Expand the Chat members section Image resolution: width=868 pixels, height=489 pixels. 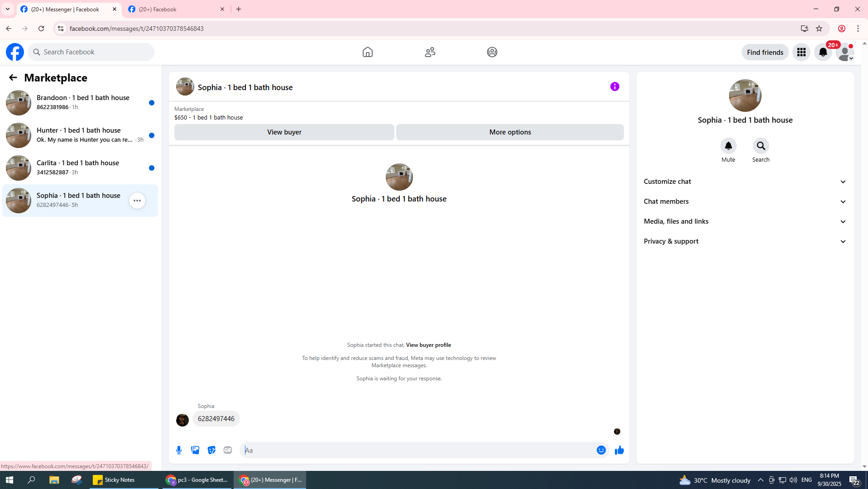point(745,201)
